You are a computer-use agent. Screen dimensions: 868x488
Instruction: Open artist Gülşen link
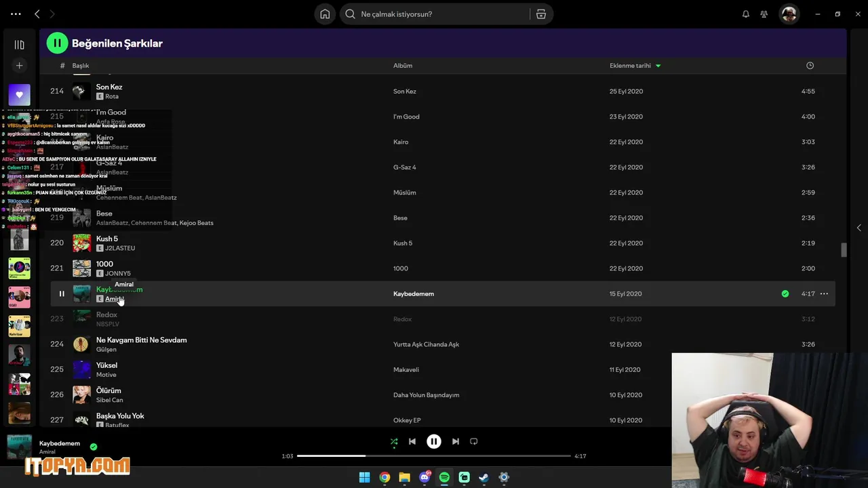click(106, 350)
